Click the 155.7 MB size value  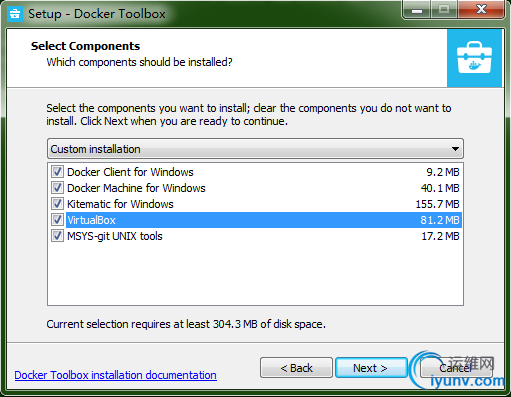tap(437, 204)
